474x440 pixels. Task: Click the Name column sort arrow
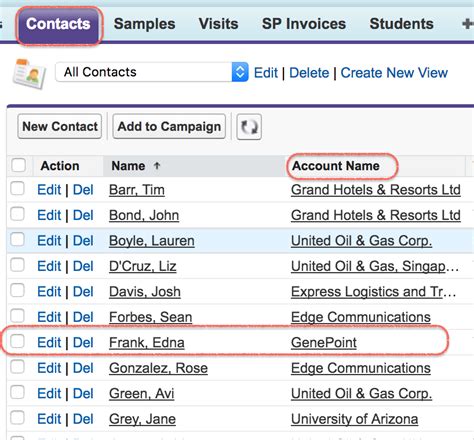(157, 165)
